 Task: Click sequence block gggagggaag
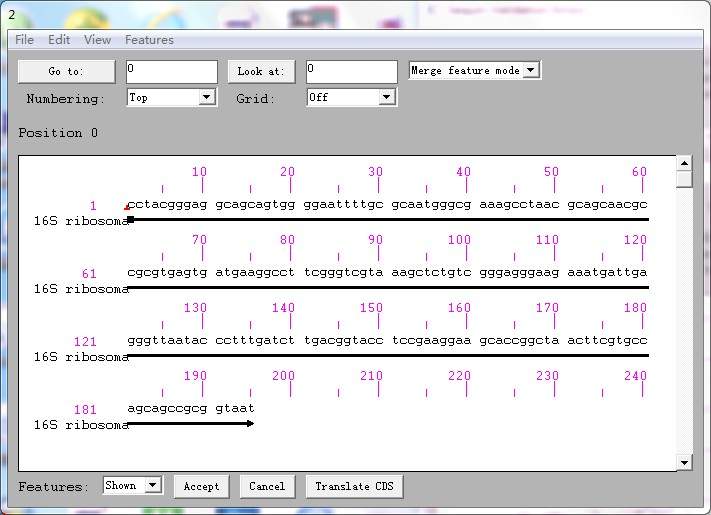519,272
